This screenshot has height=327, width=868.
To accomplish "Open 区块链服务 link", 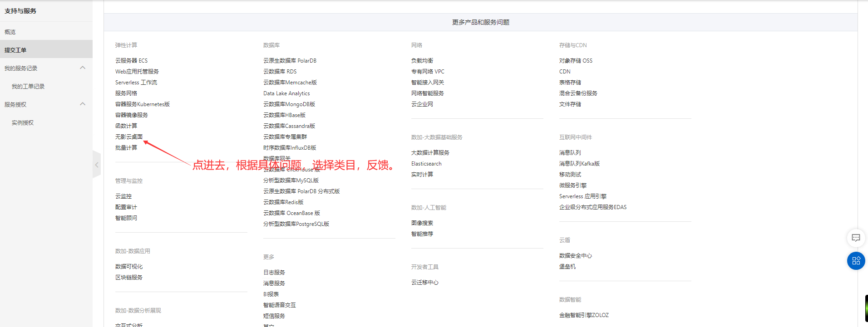I will click(129, 277).
